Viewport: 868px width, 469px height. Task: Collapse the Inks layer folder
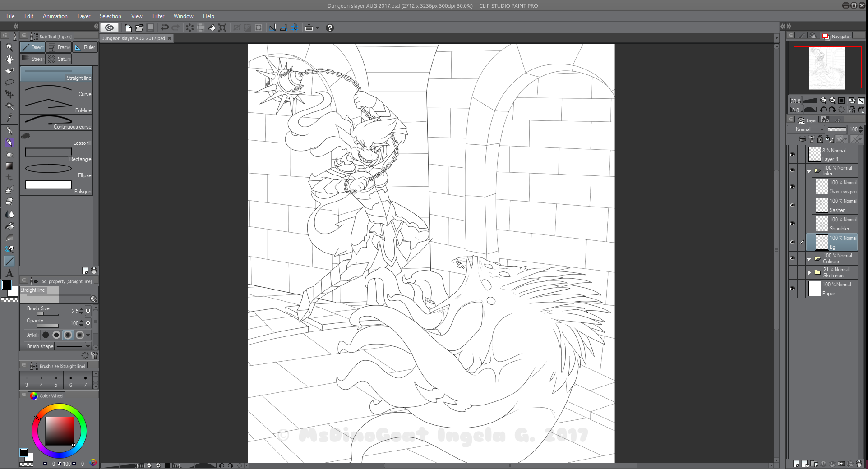pos(809,171)
